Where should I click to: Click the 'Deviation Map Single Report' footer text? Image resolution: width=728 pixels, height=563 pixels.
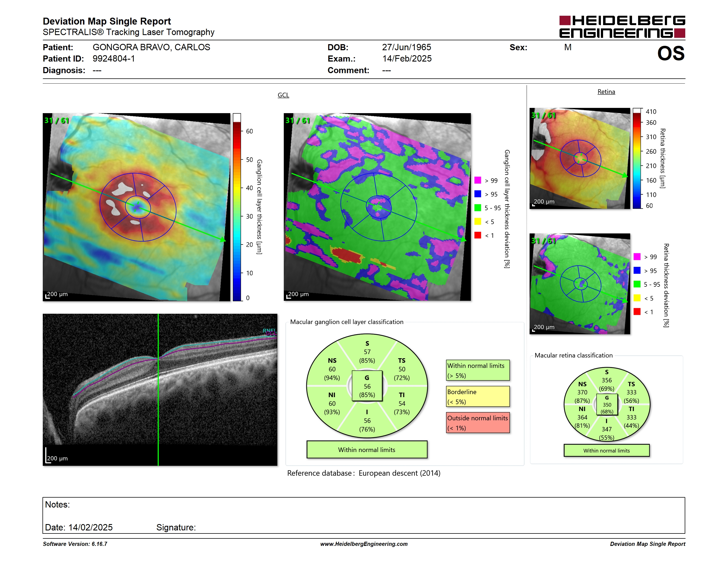(x=647, y=544)
